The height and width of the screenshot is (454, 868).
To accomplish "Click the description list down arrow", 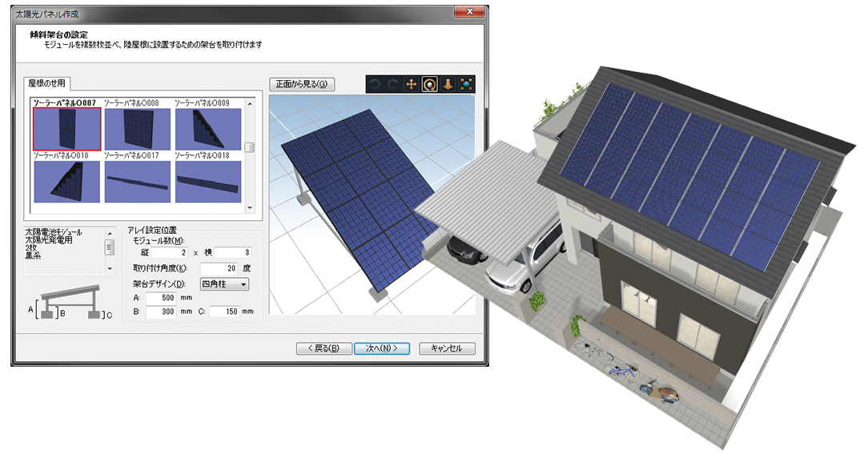I will point(110,269).
